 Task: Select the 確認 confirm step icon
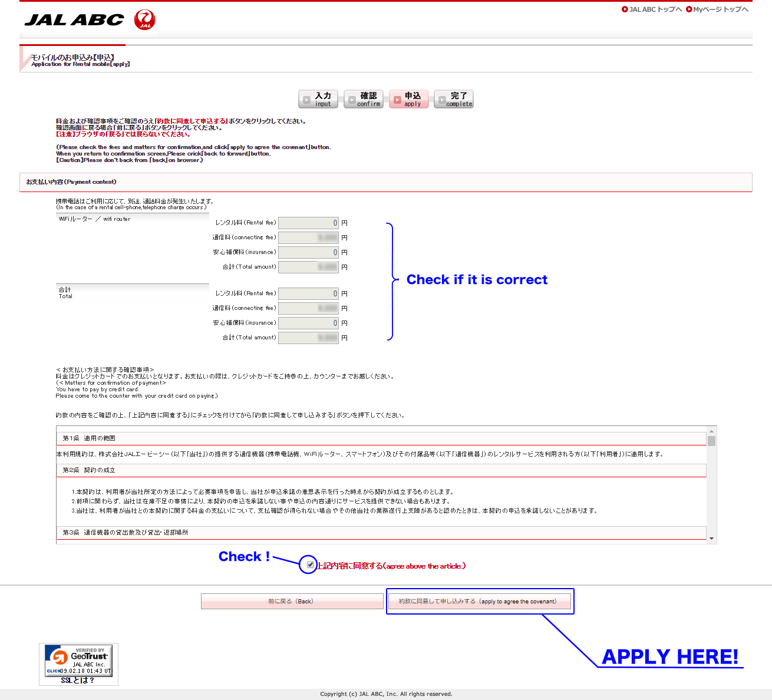364,99
